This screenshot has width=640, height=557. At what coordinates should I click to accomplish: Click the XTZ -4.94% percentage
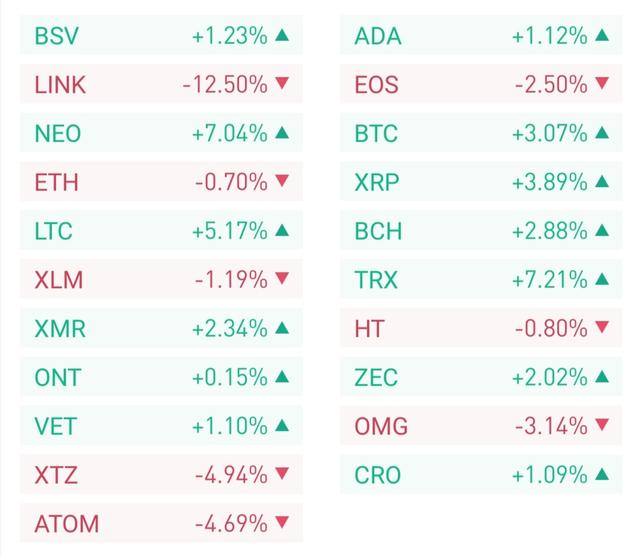point(229,475)
